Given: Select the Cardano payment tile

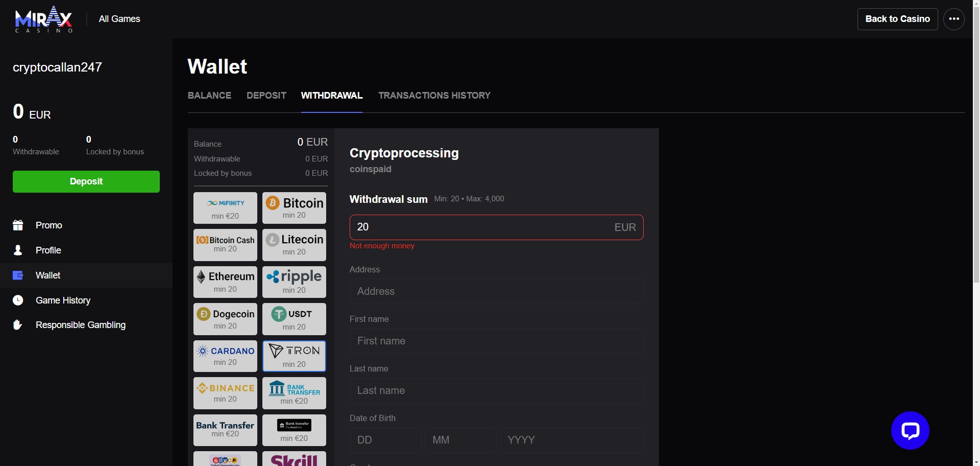Looking at the screenshot, I should (225, 356).
